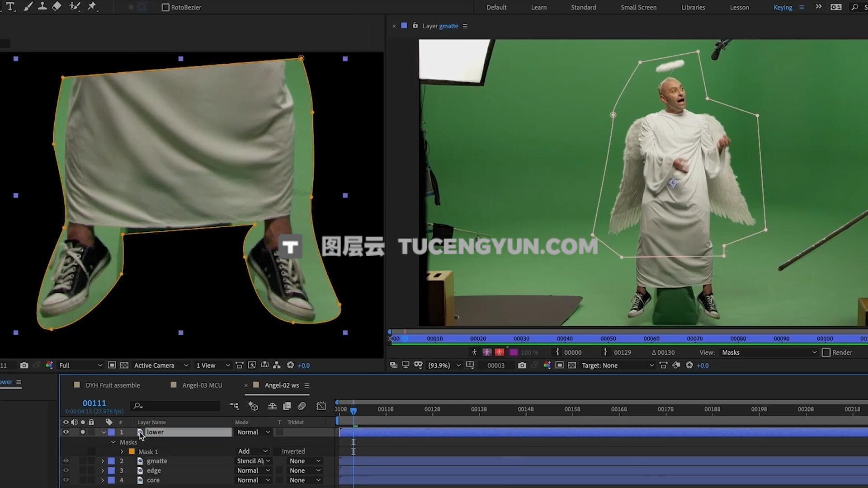This screenshot has width=868, height=488.
Task: Take snapshot in Composition viewer
Action: (24, 365)
